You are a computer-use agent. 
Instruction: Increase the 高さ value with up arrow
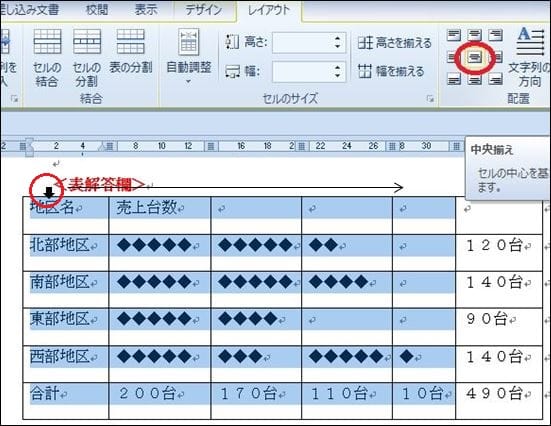337,38
